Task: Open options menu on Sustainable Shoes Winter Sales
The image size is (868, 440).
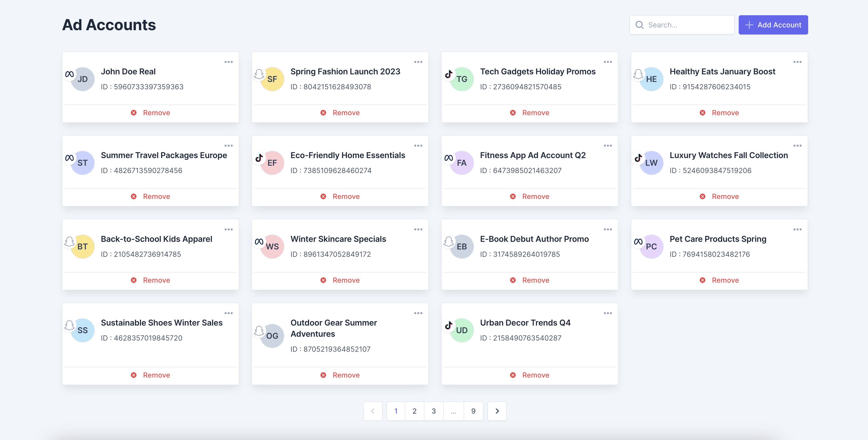Action: point(229,313)
